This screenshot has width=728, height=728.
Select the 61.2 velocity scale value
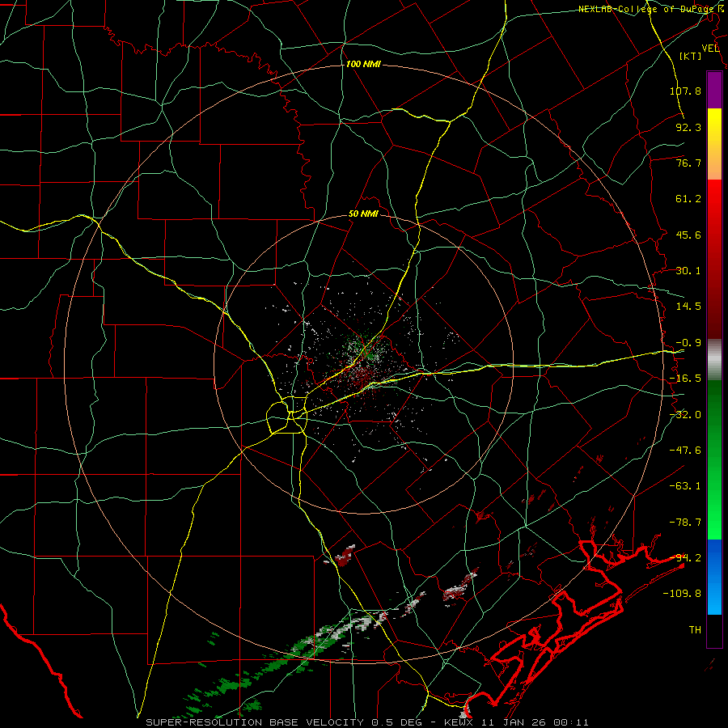pos(688,199)
